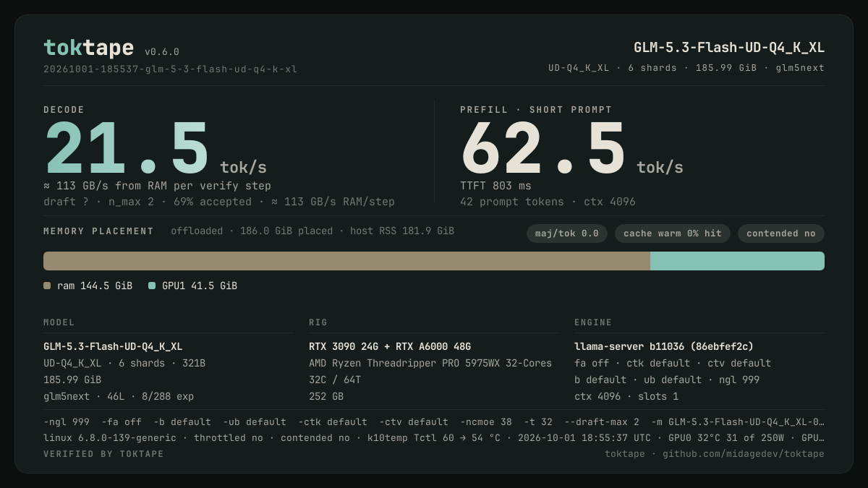Click the ENGINE column heading
The width and height of the screenshot is (868, 488).
(593, 322)
